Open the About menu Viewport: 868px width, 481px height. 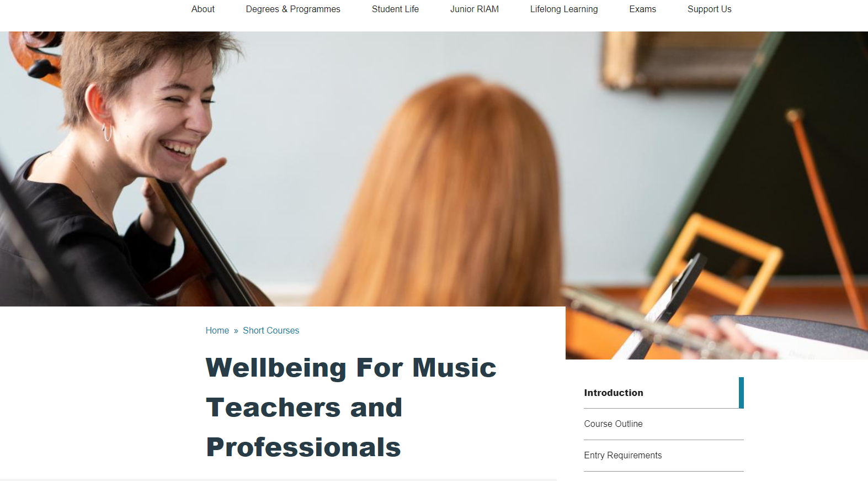tap(203, 9)
